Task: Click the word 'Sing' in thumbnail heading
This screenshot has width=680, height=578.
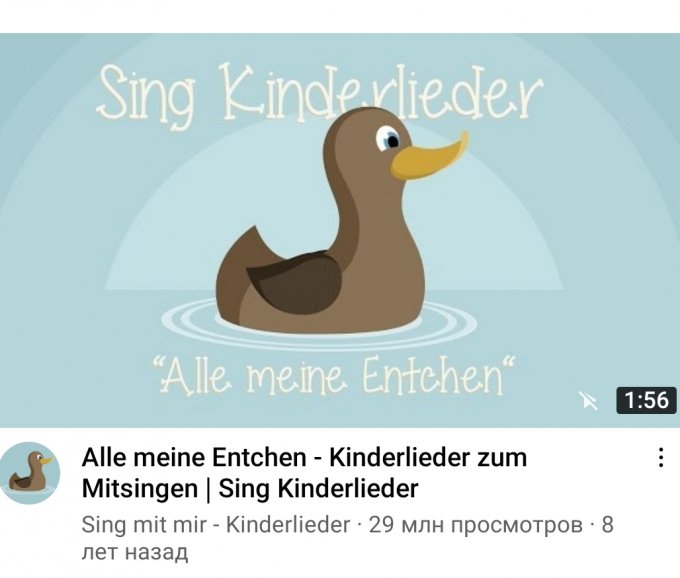Action: point(145,96)
